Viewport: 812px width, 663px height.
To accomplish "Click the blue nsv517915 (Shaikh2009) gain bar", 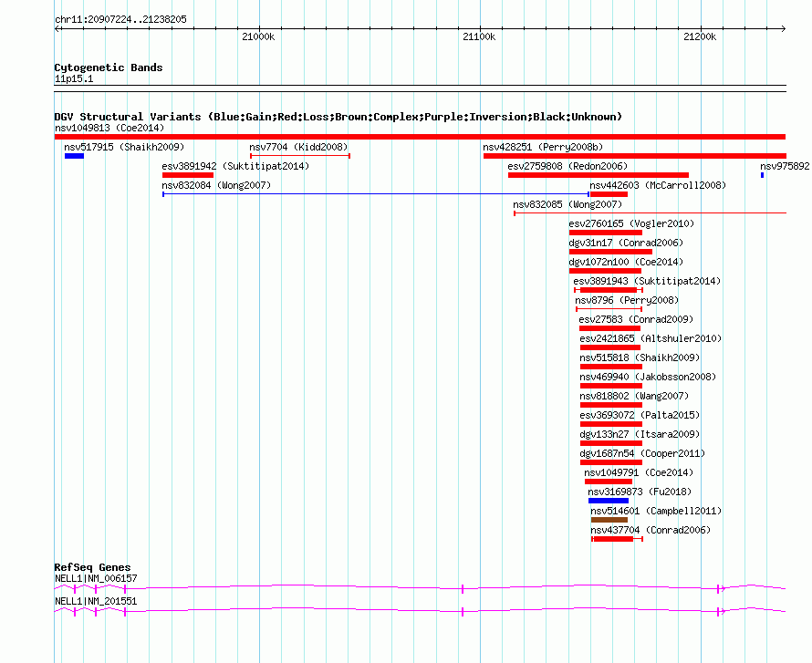I will coord(74,156).
